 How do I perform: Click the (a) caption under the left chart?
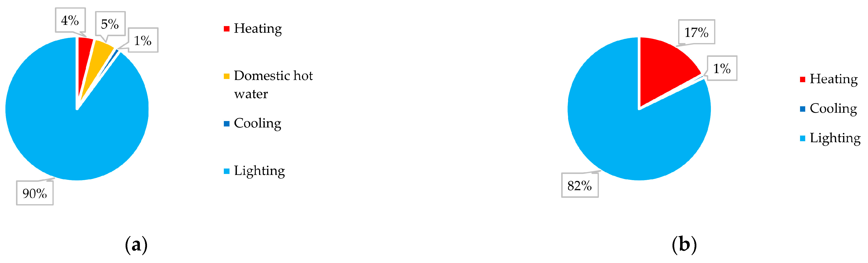click(136, 245)
